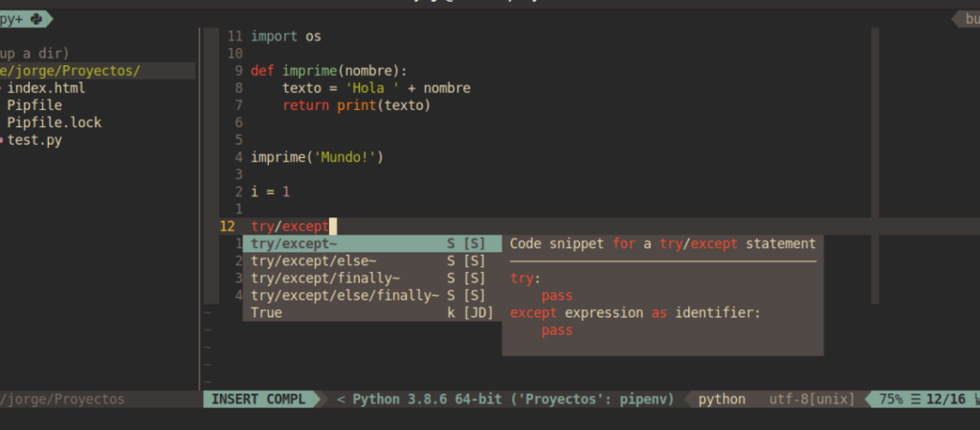This screenshot has height=430, width=980.
Task: Choose the 'True' keyword completion entry
Action: [372, 312]
